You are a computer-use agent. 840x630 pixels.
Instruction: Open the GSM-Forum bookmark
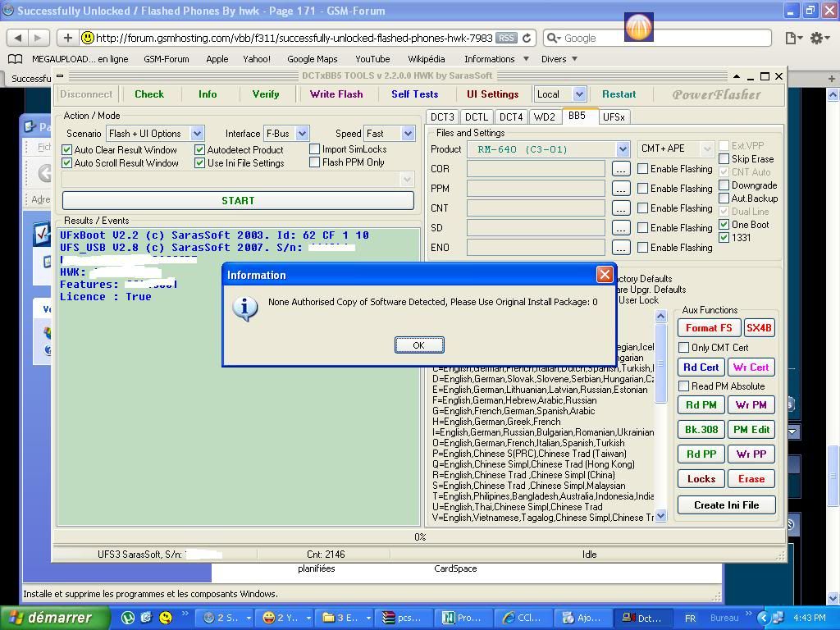pyautogui.click(x=166, y=59)
